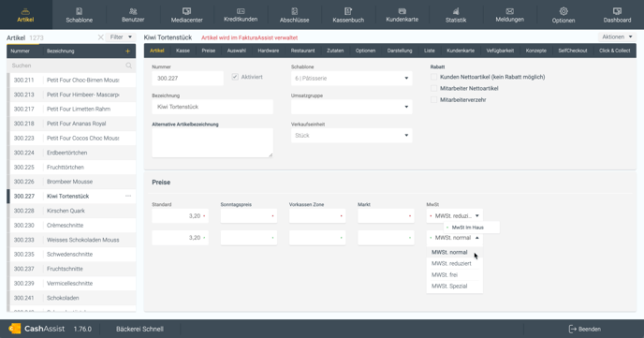Open the Abschlüsse icon
The height and width of the screenshot is (338, 644).
tap(295, 11)
